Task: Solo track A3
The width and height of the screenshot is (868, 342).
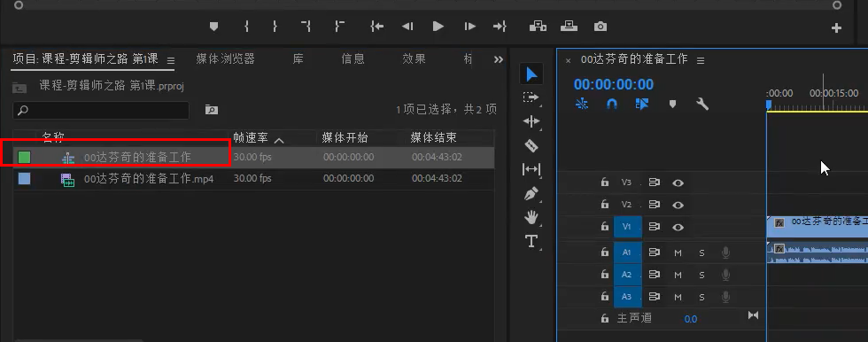Action: coord(701,297)
